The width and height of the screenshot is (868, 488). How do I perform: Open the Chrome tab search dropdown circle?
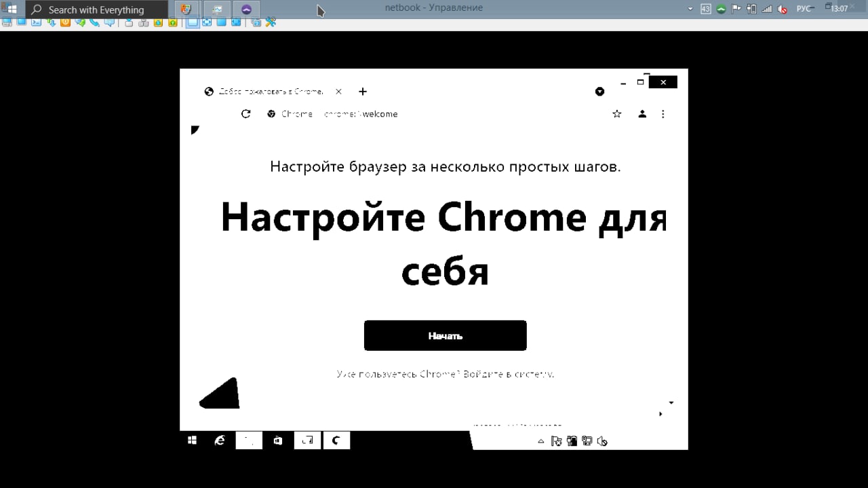point(599,92)
